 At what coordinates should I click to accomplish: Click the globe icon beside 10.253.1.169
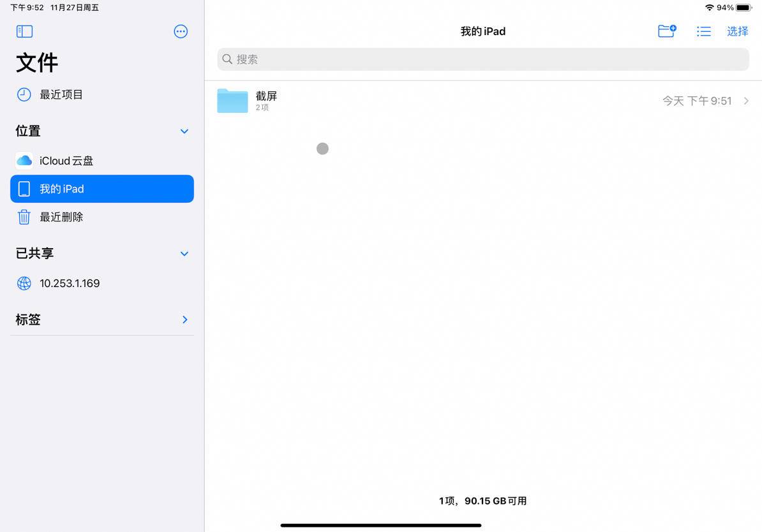point(24,283)
